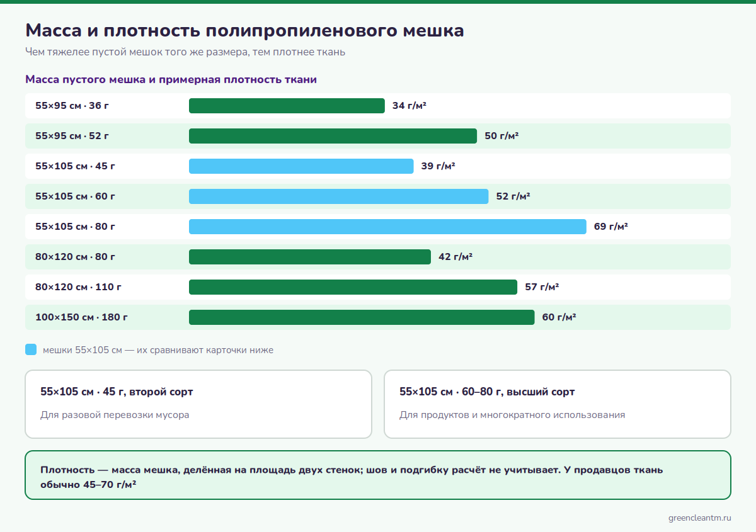Click the row label "80×120 см · 110 г"
Screen dimensions: 756x532
(78, 287)
